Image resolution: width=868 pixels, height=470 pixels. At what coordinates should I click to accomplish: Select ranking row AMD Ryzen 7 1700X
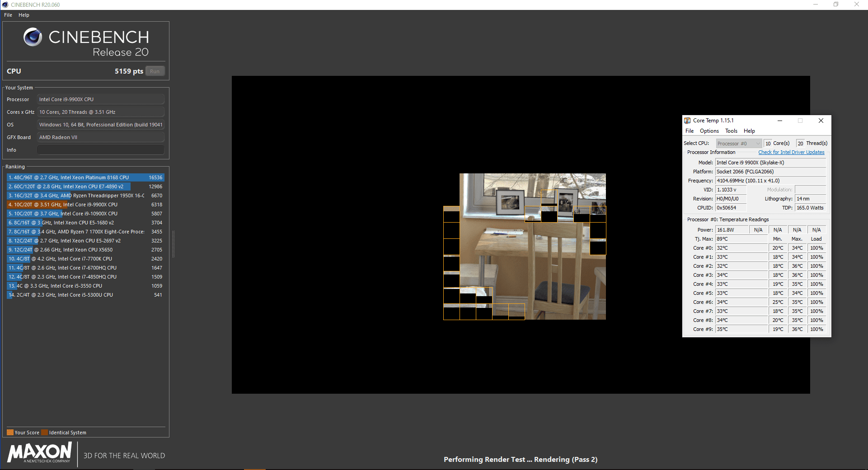click(85, 232)
